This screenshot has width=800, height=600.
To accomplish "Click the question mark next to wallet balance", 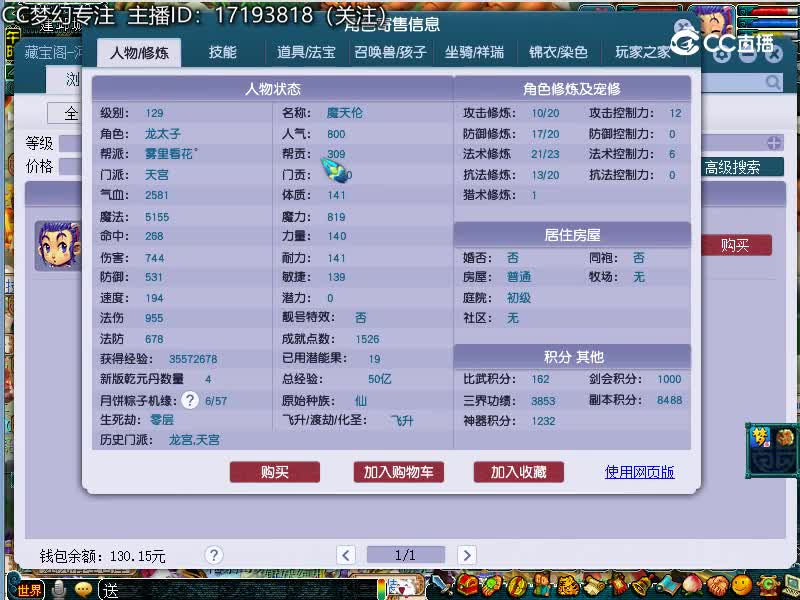I will pyautogui.click(x=214, y=555).
